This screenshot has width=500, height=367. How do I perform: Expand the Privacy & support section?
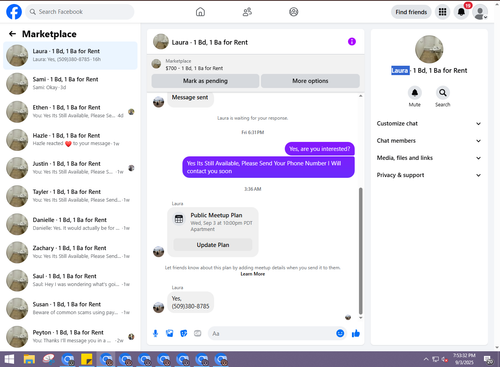[x=429, y=175]
